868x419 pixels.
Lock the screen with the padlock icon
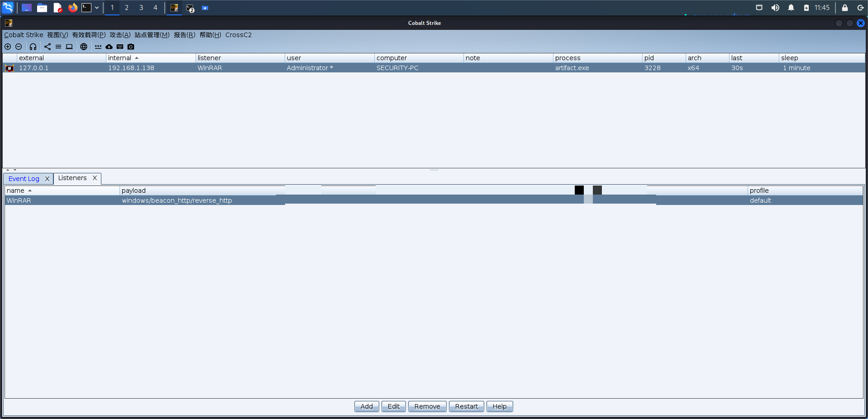[x=845, y=8]
